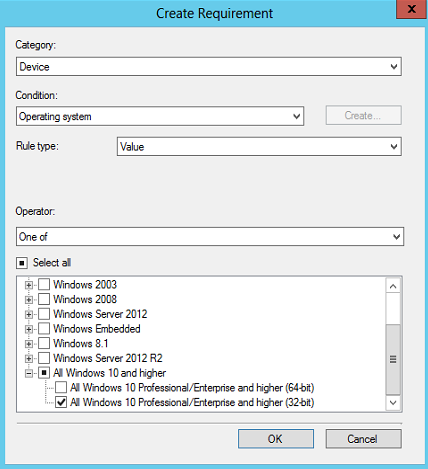
Task: Select the Windows Embedded label
Action: pos(97,329)
